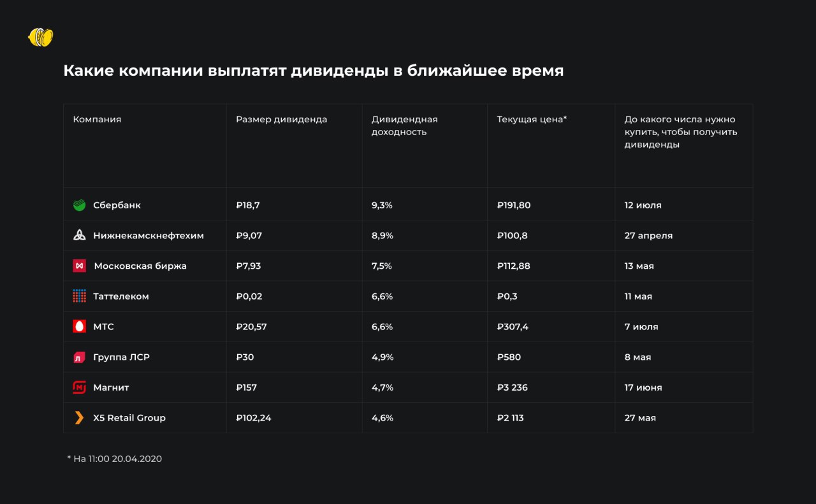
Task: Click the footnote dated 20.04.2020
Action: tap(115, 459)
